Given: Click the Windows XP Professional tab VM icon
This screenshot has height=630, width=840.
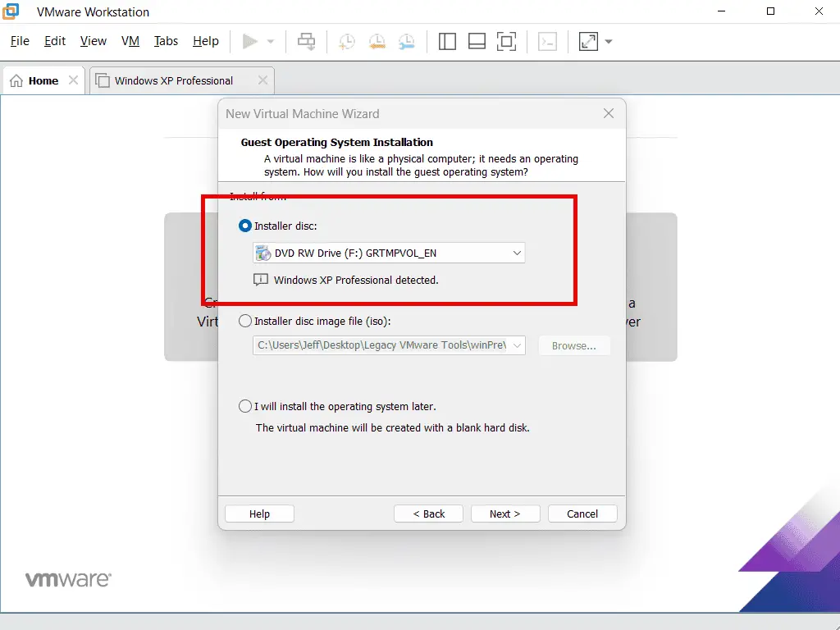Looking at the screenshot, I should [103, 80].
